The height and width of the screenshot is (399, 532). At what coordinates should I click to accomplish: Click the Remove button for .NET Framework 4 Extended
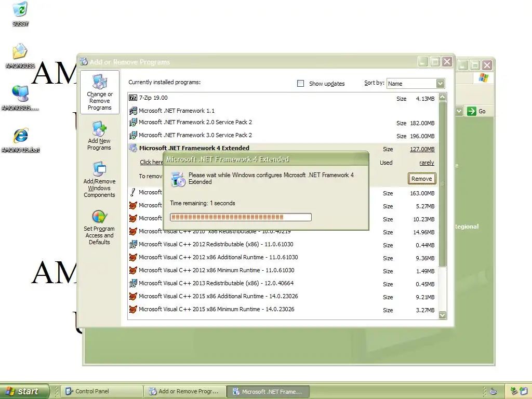coord(422,179)
